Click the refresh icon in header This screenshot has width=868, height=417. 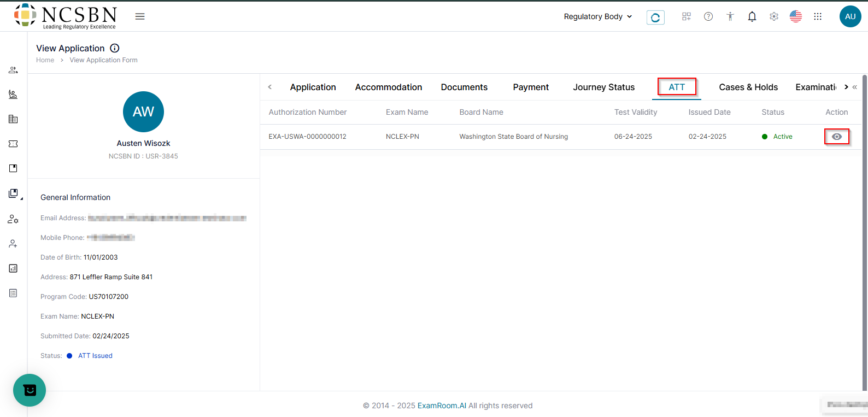[x=655, y=17]
